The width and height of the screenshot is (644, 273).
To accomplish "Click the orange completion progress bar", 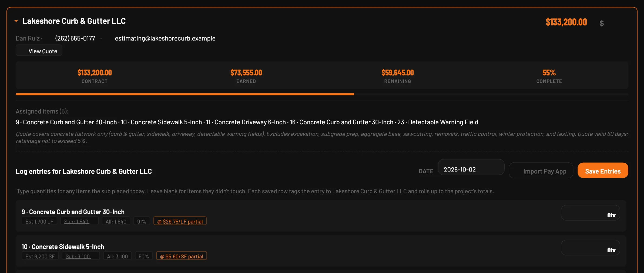I will tap(185, 94).
